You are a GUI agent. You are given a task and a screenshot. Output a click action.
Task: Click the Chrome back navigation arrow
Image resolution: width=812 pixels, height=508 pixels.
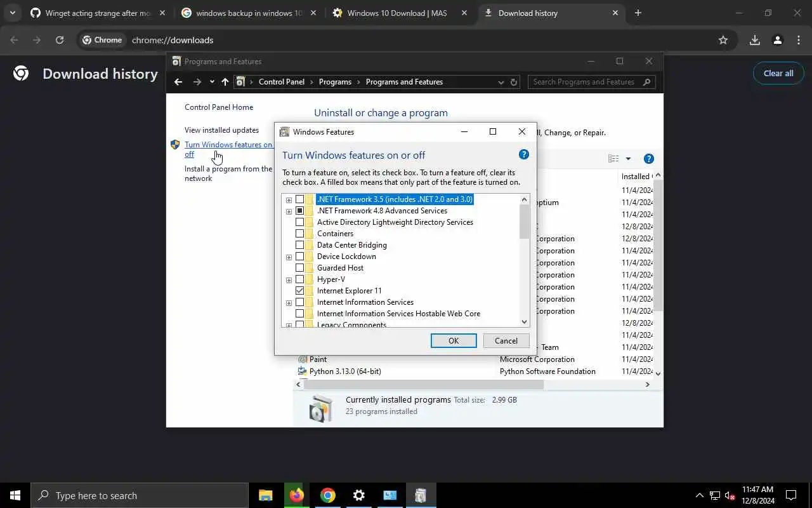click(14, 40)
